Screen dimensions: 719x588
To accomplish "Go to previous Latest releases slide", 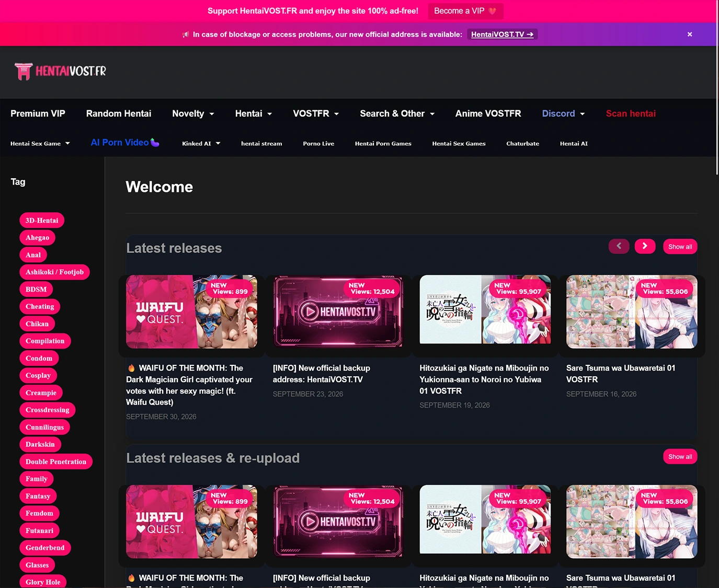I will 619,246.
